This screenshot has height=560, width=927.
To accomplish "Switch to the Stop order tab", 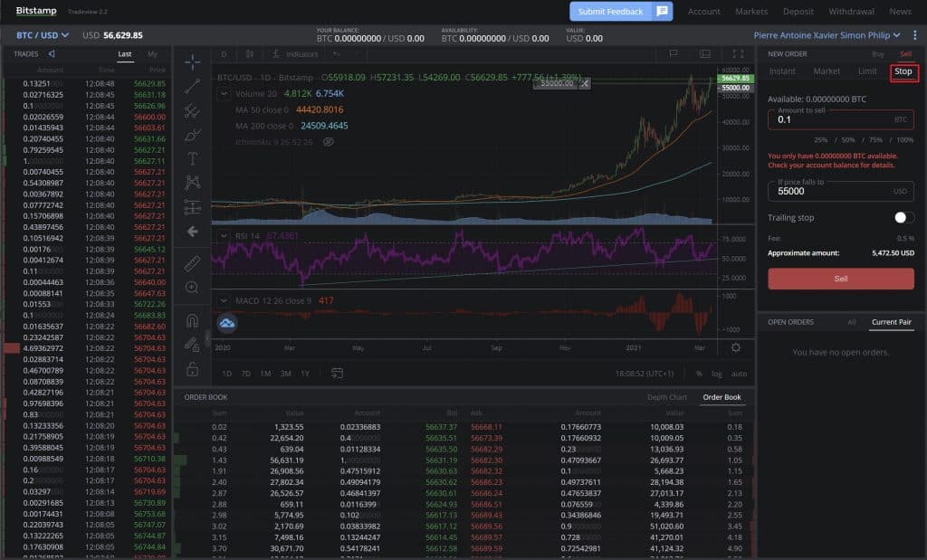I will [x=903, y=71].
